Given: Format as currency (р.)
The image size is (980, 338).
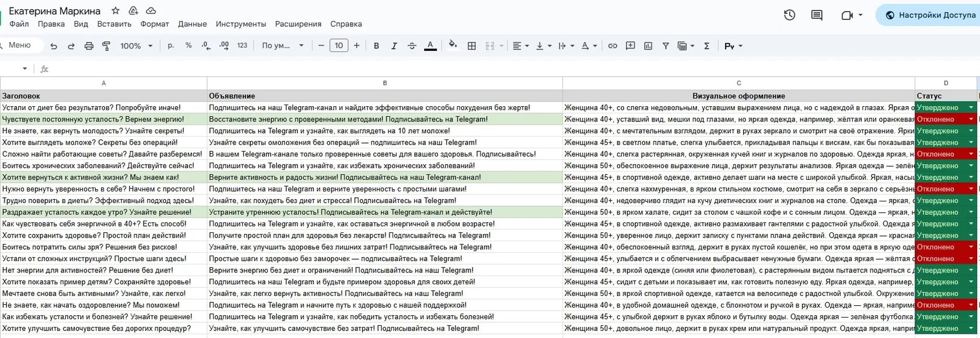Looking at the screenshot, I should click(x=171, y=46).
